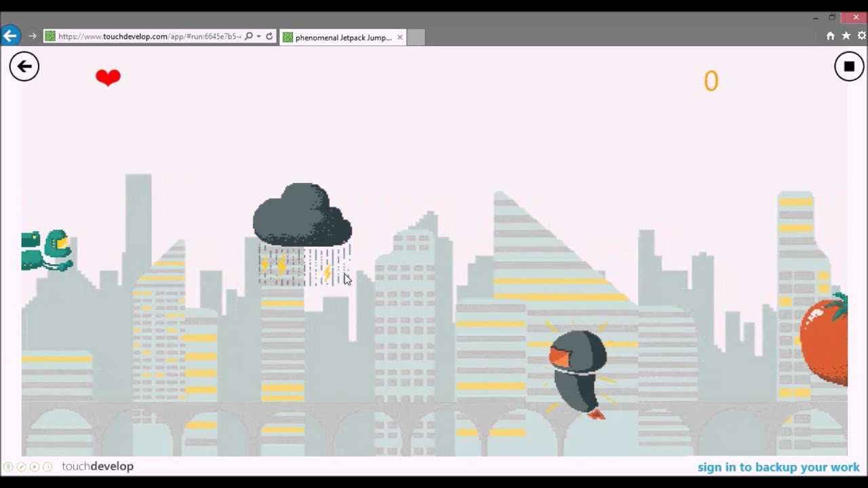Viewport: 868px width, 488px height.
Task: Open browser tools with the gear icon
Action: tap(862, 36)
